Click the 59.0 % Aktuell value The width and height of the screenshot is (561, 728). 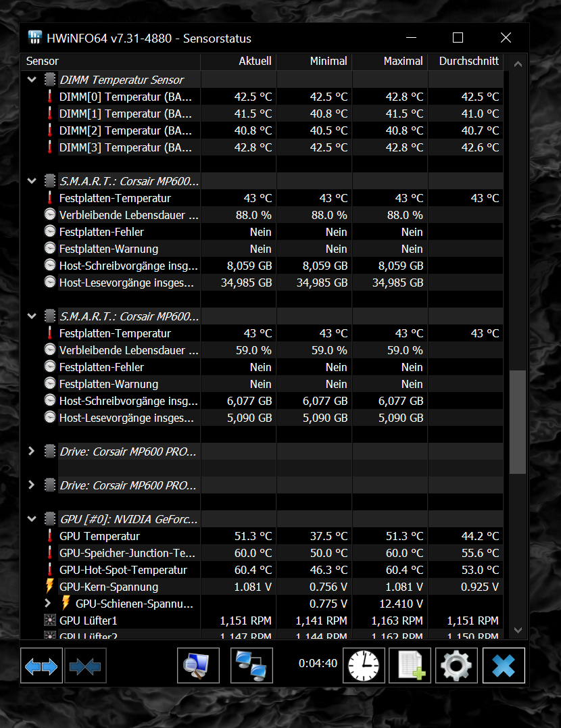tap(253, 350)
